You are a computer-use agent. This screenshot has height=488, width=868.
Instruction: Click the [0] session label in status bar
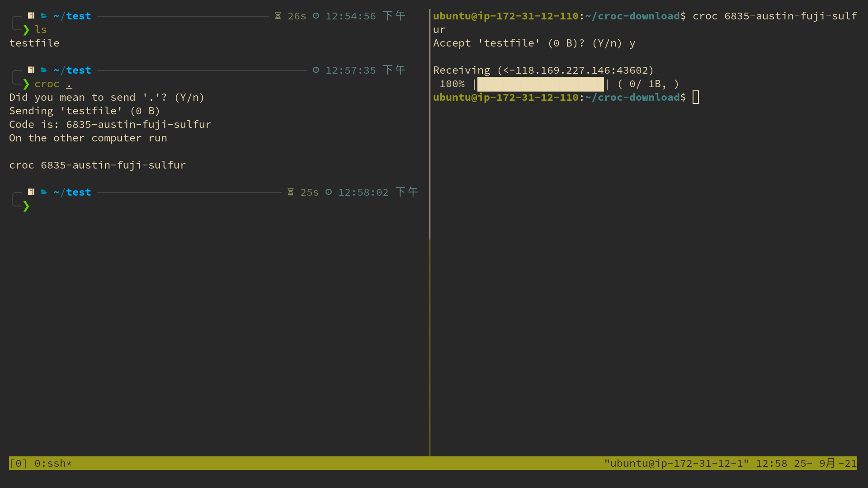pos(19,464)
